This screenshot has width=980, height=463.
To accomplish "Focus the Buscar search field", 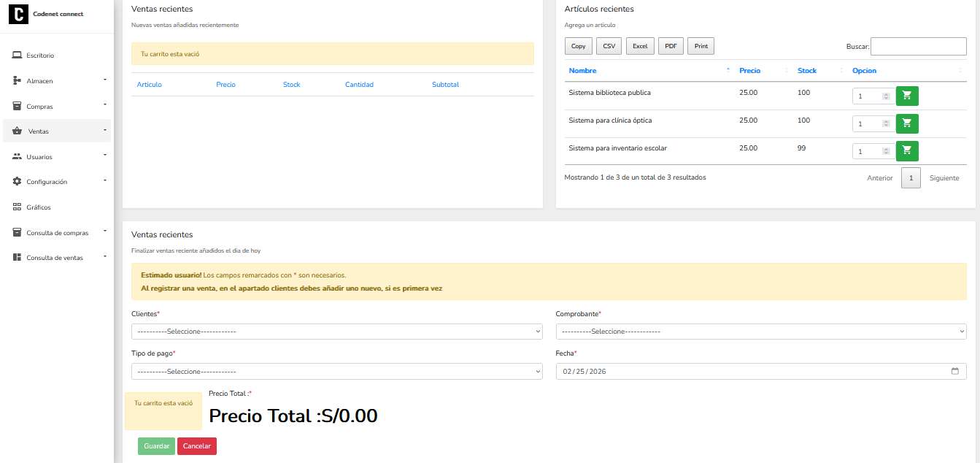I will (918, 47).
